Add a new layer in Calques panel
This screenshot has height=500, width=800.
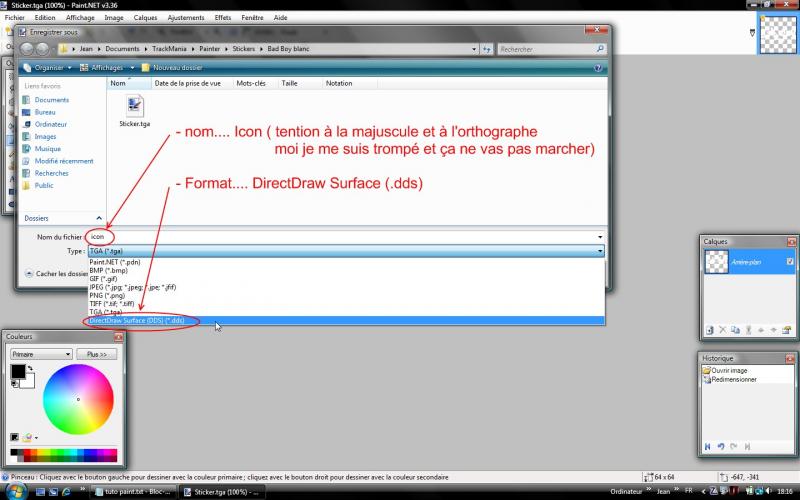[x=710, y=330]
